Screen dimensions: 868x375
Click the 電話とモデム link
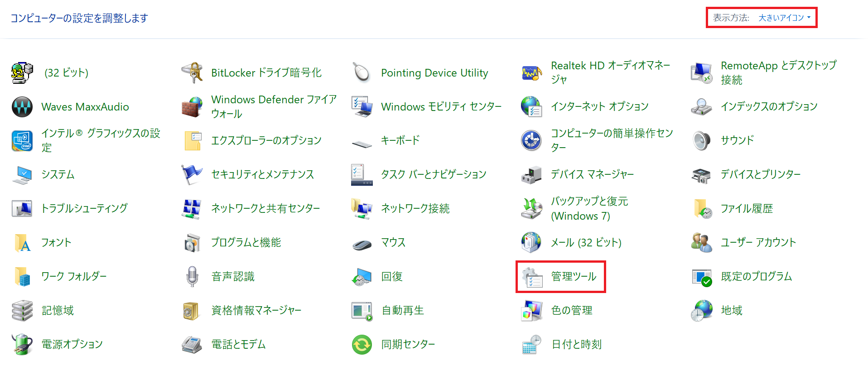click(x=238, y=344)
